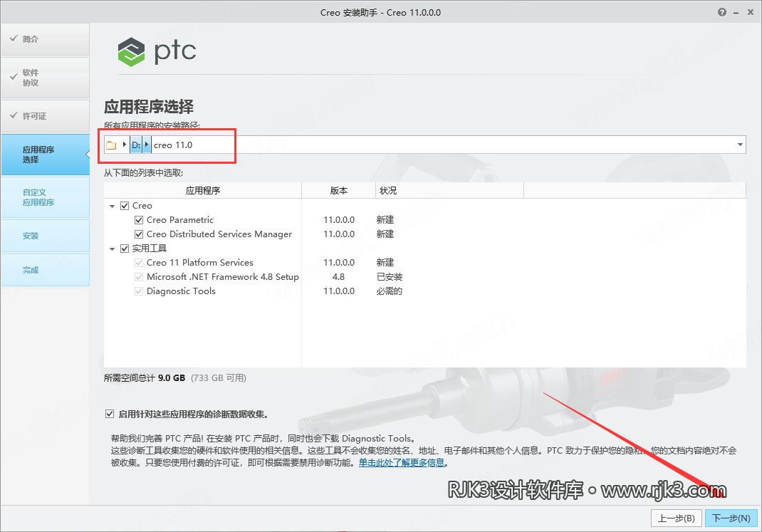Open the 安装 step
The width and height of the screenshot is (762, 532).
[x=45, y=236]
